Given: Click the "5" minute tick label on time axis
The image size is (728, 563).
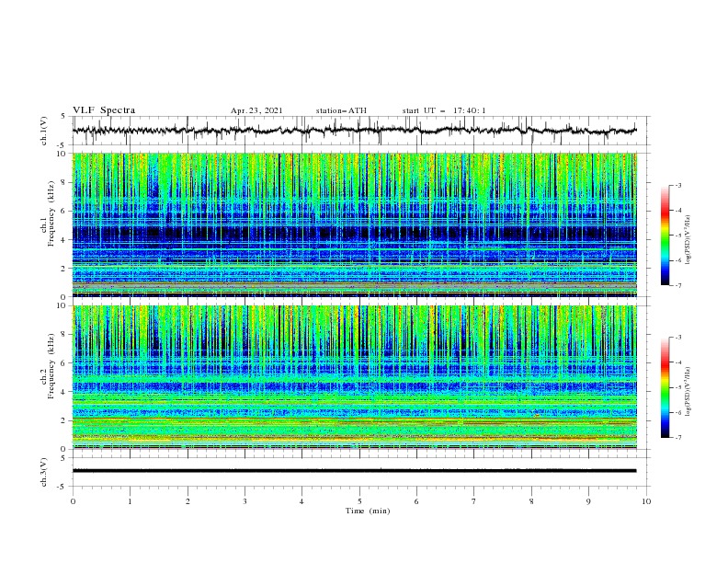Looking at the screenshot, I should (x=359, y=501).
